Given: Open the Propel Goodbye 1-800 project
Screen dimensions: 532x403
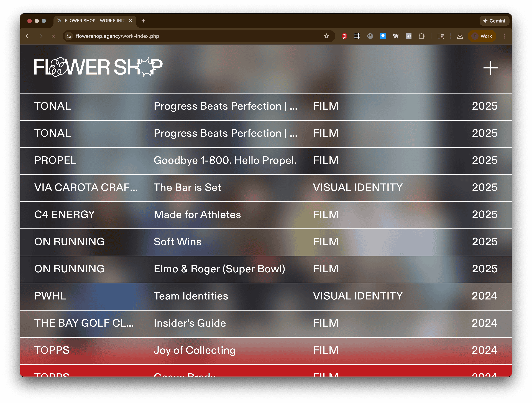Looking at the screenshot, I should pyautogui.click(x=225, y=161).
